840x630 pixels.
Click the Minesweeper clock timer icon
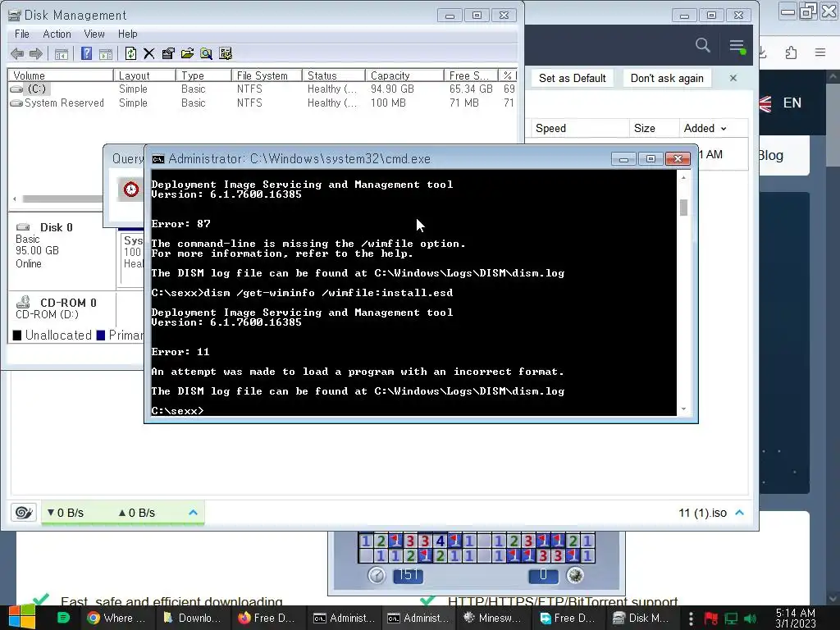coord(377,575)
